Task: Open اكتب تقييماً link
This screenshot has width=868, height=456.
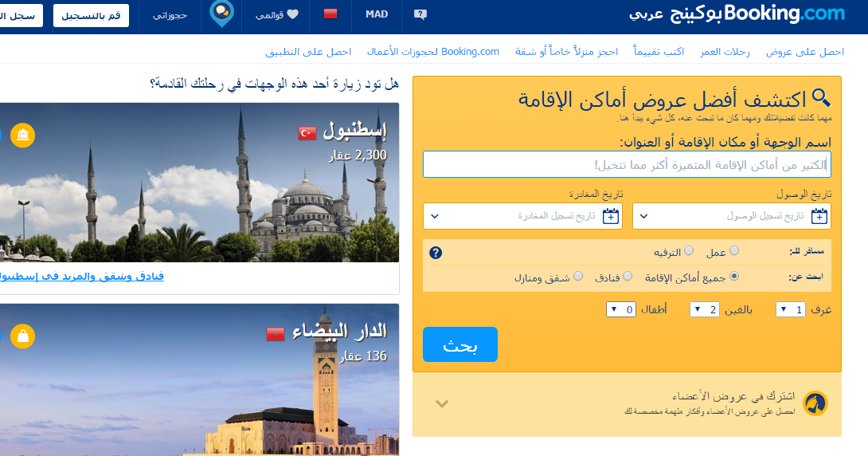Action: click(x=659, y=52)
